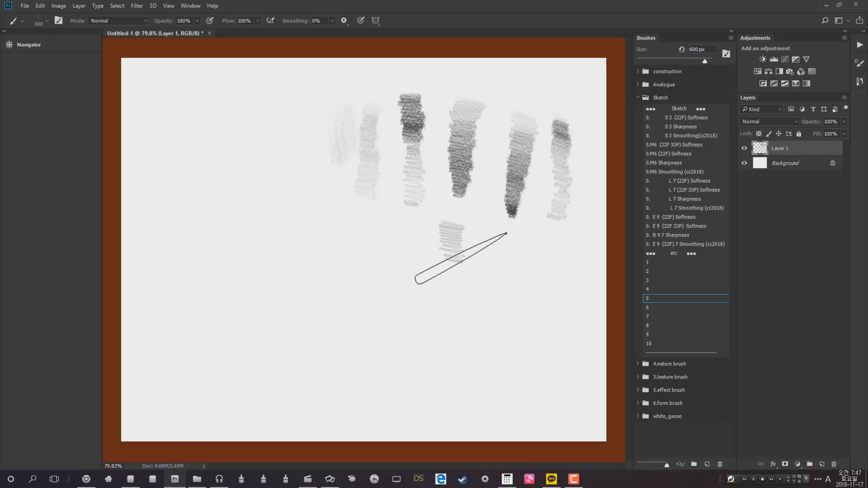Add a Hue/Saturation adjustment
The height and width of the screenshot is (488, 868).
[758, 71]
